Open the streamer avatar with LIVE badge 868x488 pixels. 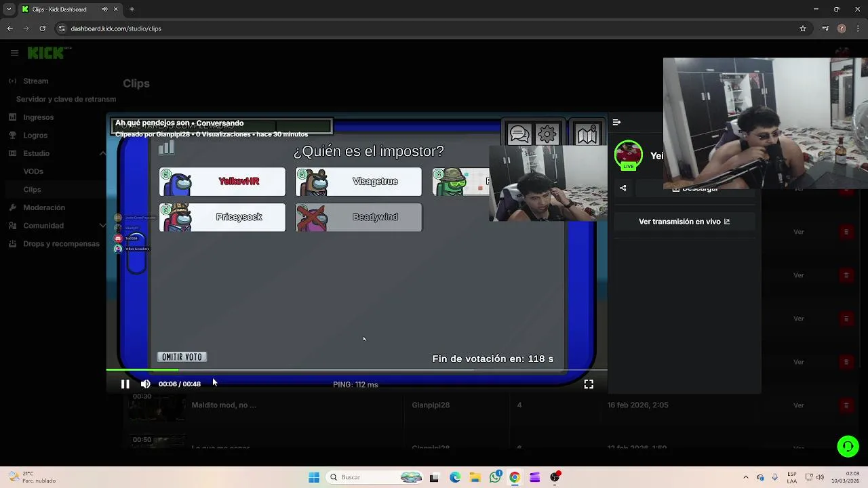click(x=629, y=155)
